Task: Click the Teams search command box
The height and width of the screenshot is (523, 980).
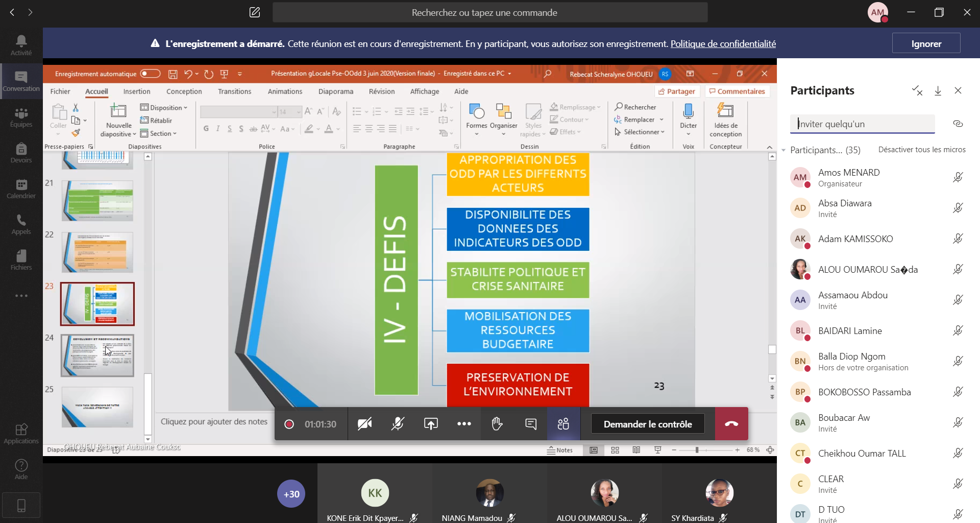Action: (x=490, y=12)
